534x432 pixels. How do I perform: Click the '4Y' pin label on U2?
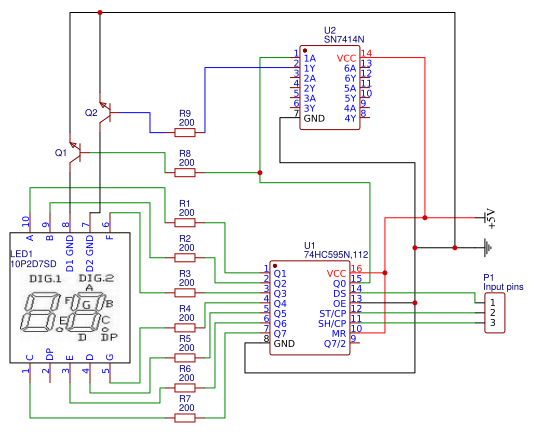(350, 119)
